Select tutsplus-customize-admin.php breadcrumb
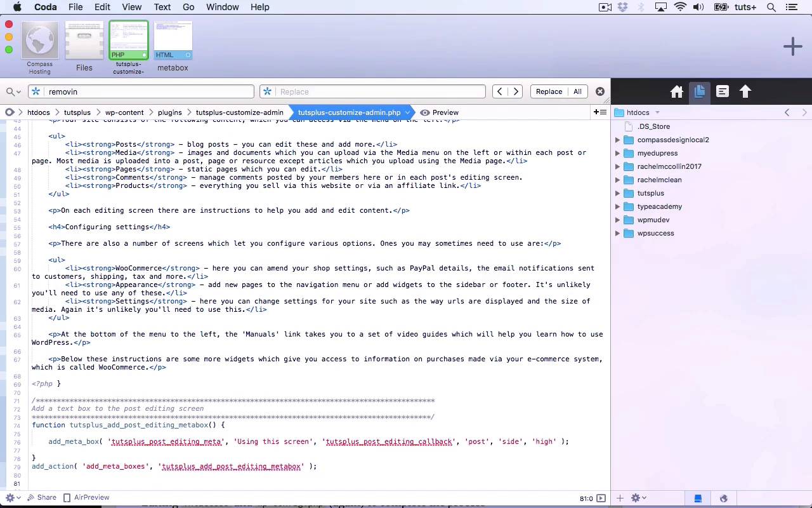The width and height of the screenshot is (812, 508). 350,112
